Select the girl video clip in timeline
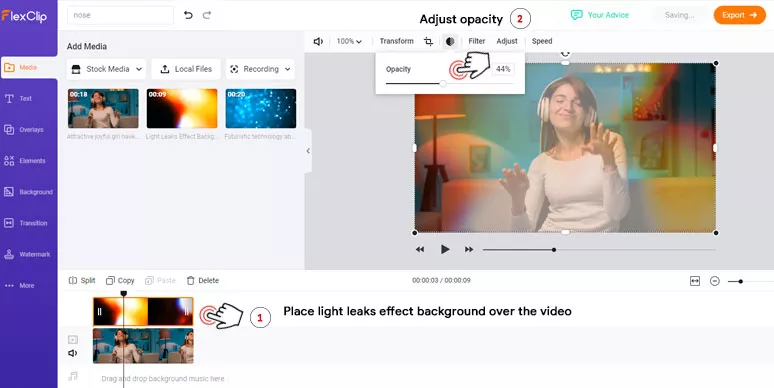This screenshot has height=388, width=774. point(143,346)
